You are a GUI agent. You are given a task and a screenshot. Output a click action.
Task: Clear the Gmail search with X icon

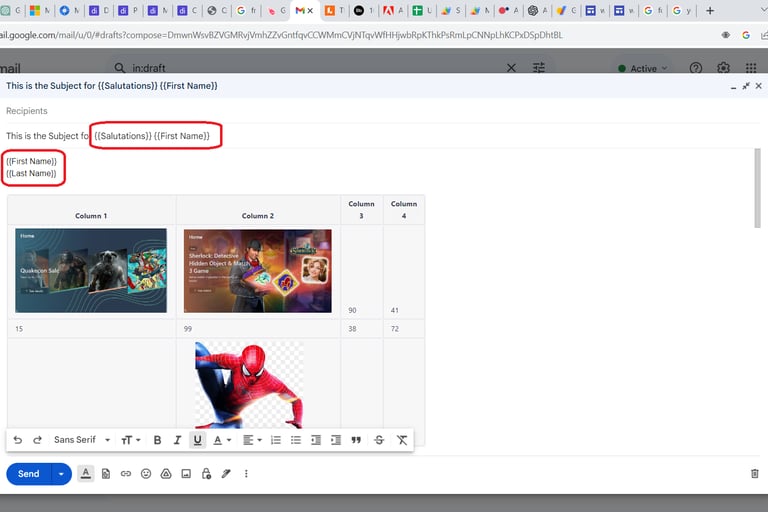tap(511, 68)
